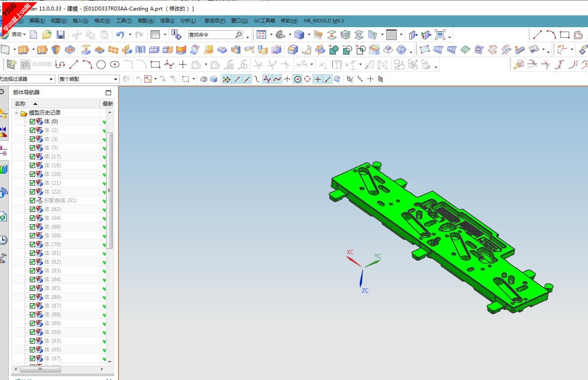Uncheck the 体 (0) feature checkbox

click(x=32, y=122)
